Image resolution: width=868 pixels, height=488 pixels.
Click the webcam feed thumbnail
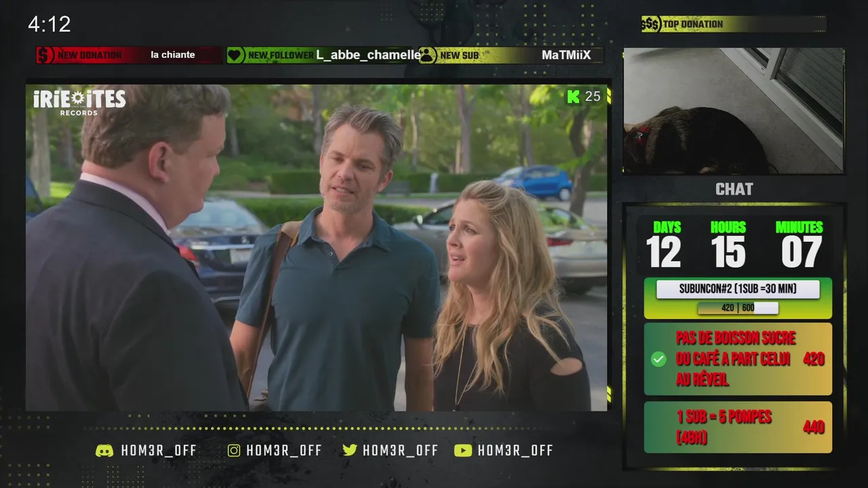[x=734, y=110]
